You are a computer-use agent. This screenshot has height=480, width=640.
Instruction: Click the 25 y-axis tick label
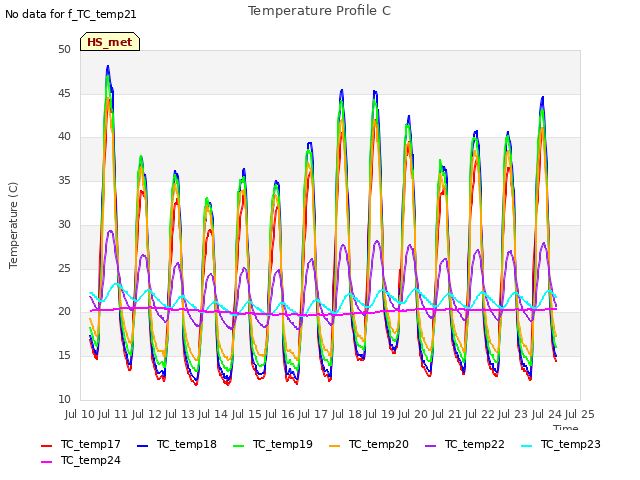[x=64, y=268]
